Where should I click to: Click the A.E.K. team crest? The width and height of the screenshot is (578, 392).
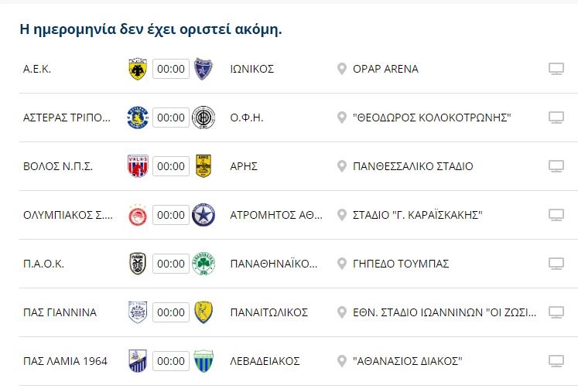coord(138,69)
